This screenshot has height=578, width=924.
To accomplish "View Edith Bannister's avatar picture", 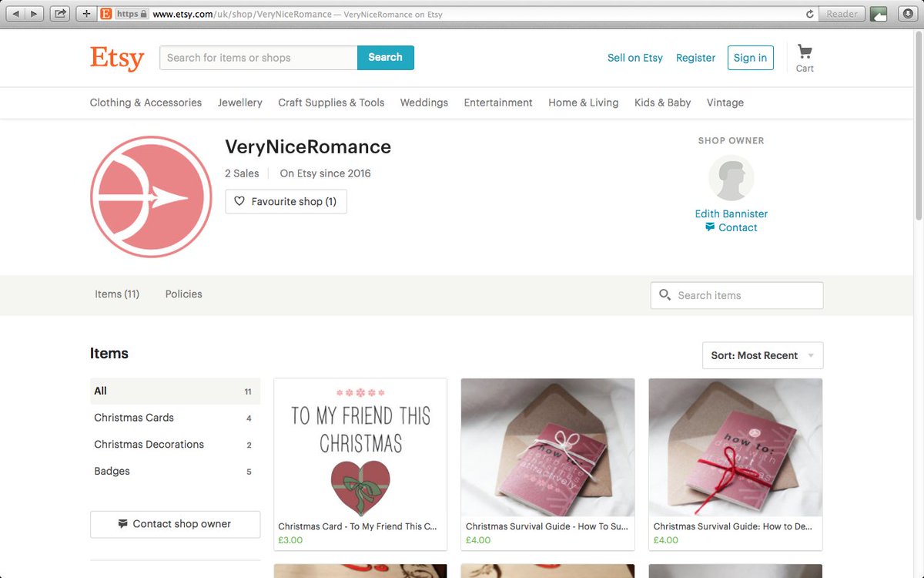I will [731, 178].
